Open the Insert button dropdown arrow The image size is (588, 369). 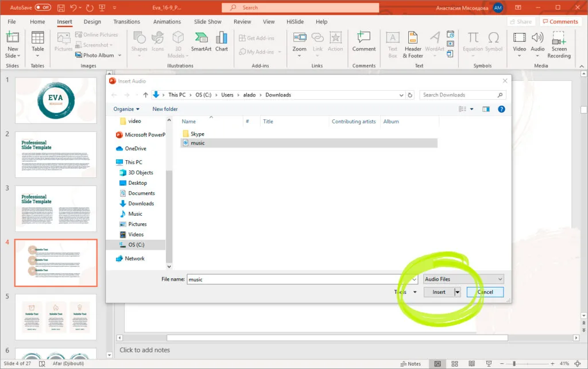pyautogui.click(x=458, y=292)
